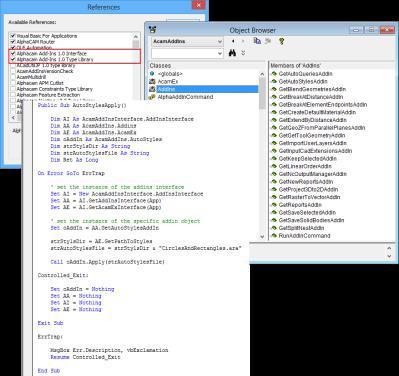This screenshot has width=399, height=376.
Task: Select the AcamEx class
Action: (168, 81)
